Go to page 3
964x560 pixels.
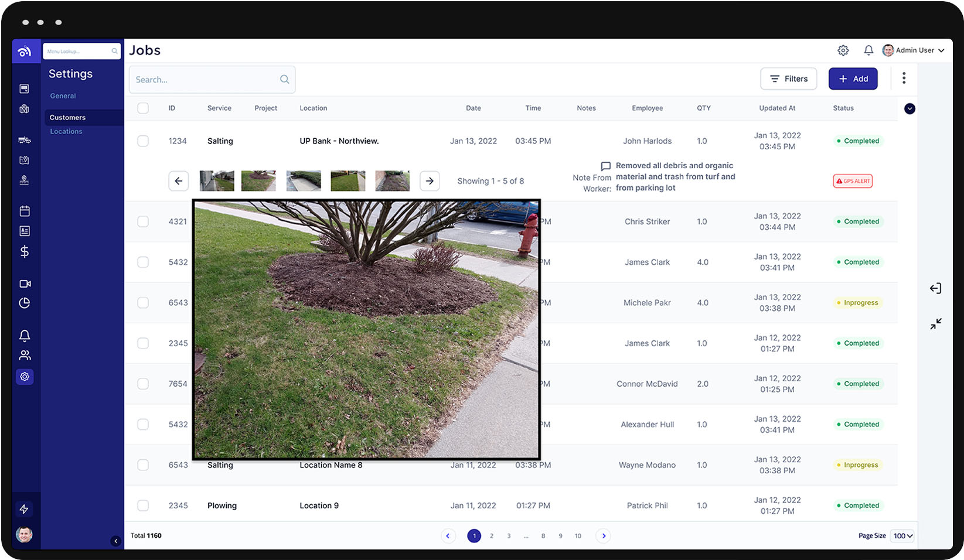click(509, 536)
